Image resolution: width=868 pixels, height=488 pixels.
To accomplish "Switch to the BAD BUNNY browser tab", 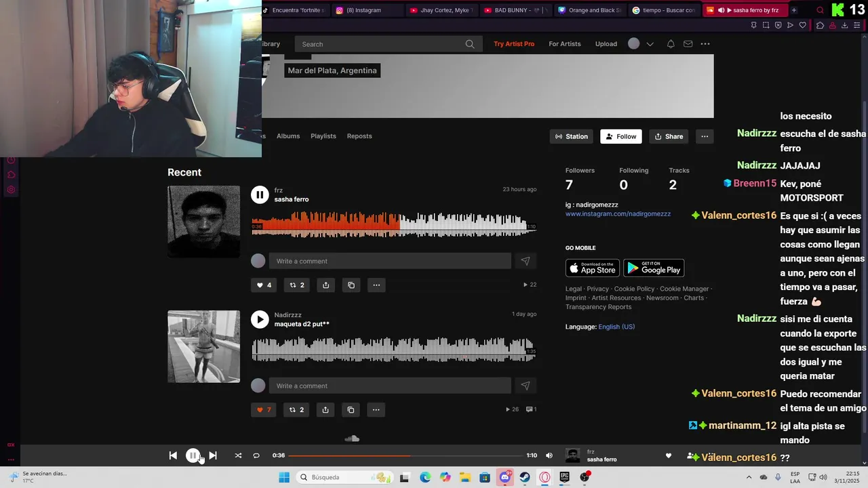I will 517,10.
